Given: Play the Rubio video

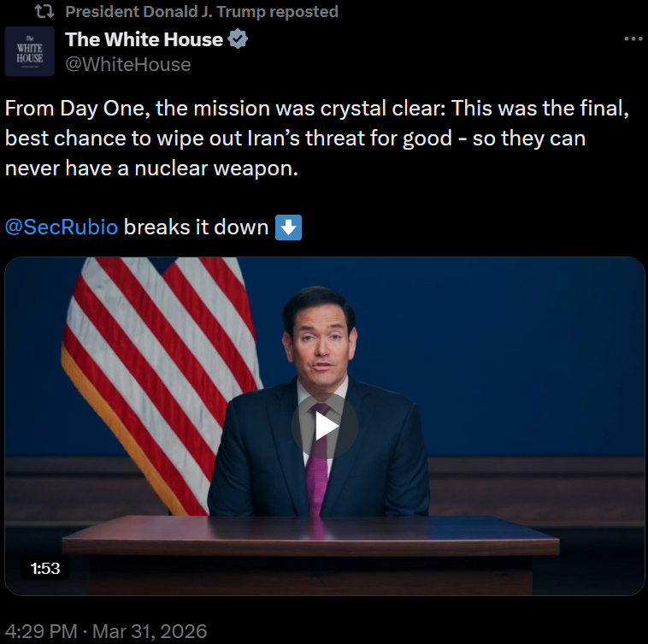Looking at the screenshot, I should click(324, 425).
